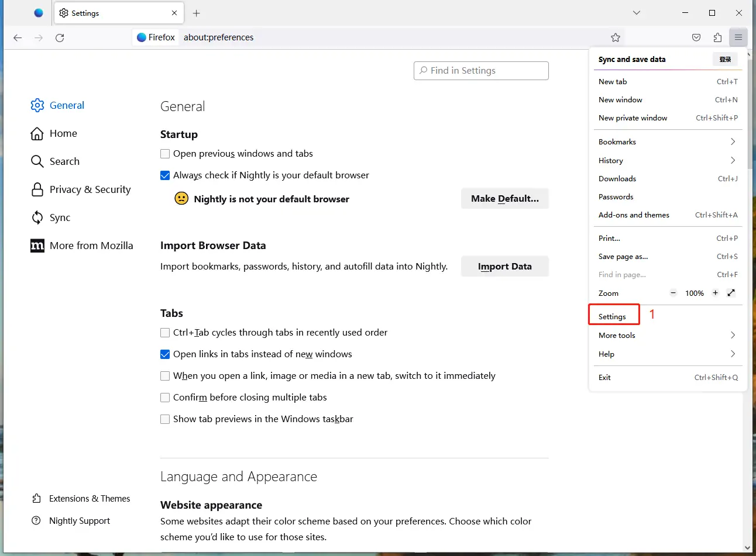The image size is (756, 556).
Task: Open Privacy & Security settings
Action: point(90,189)
